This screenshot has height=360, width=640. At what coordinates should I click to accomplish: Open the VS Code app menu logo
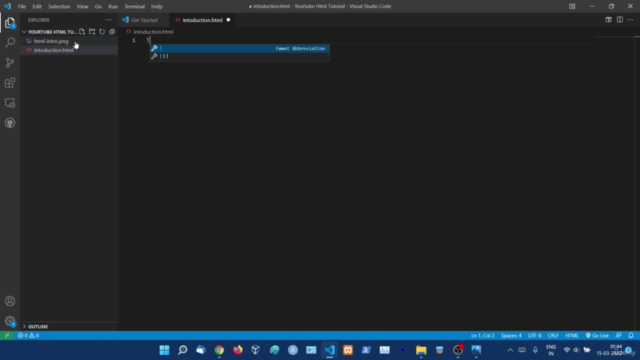click(x=7, y=6)
